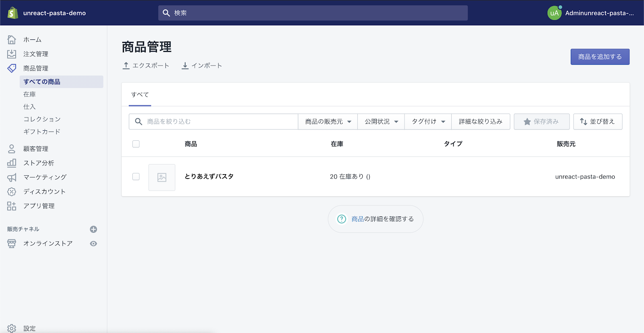Open ディスカウント in sidebar
This screenshot has width=644, height=333.
[44, 191]
